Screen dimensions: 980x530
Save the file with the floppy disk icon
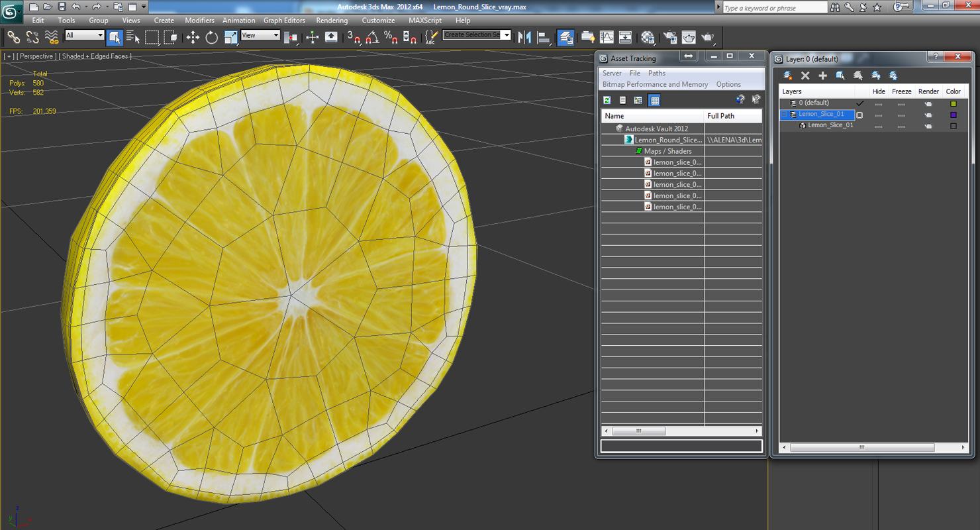pos(62,7)
